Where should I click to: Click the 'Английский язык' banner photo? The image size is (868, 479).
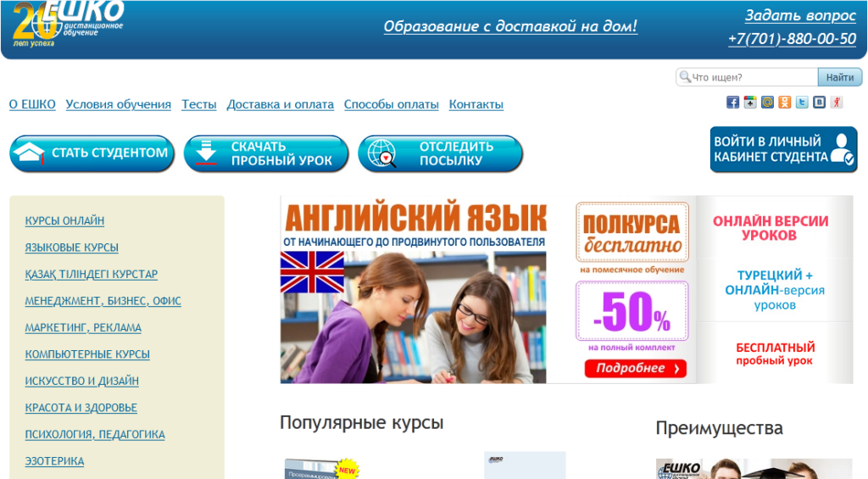coord(413,317)
